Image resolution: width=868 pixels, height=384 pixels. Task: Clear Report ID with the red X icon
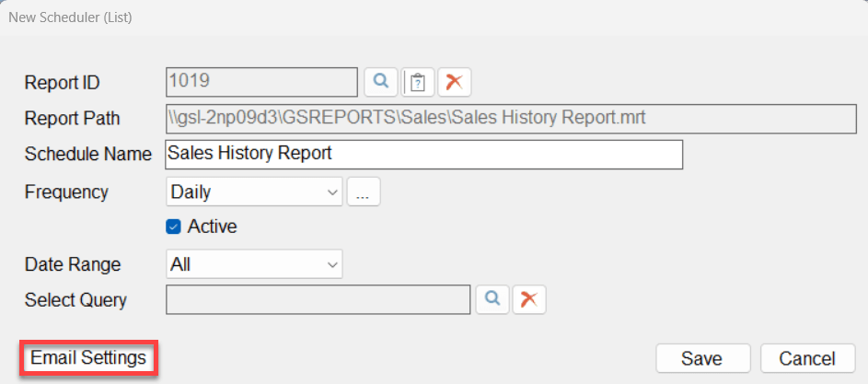tap(454, 82)
